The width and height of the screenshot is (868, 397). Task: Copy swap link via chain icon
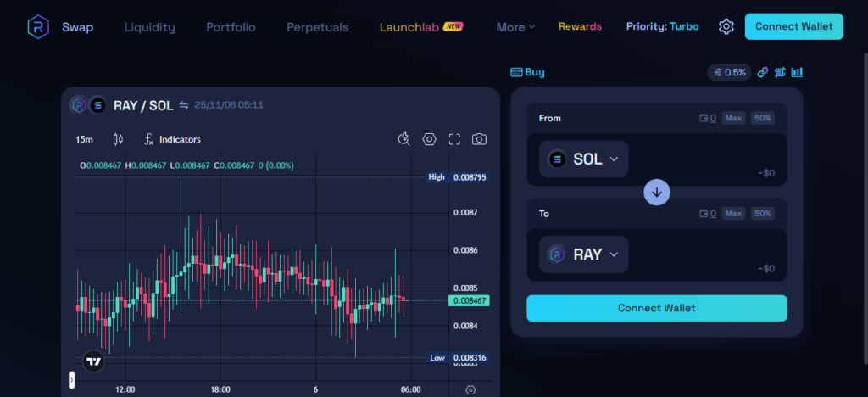[762, 72]
